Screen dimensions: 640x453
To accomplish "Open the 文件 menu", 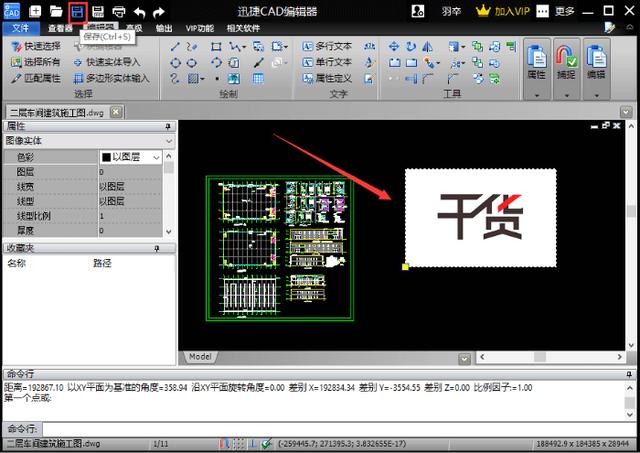I will tap(21, 28).
